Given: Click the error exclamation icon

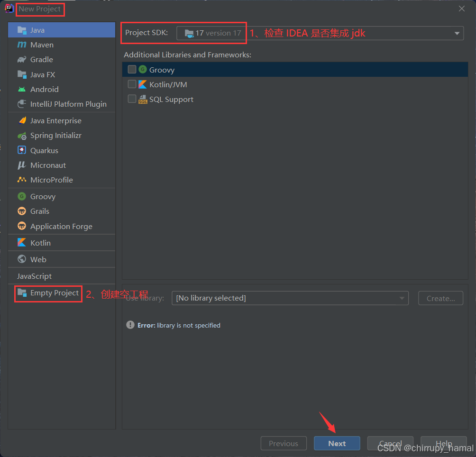Looking at the screenshot, I should coord(130,325).
